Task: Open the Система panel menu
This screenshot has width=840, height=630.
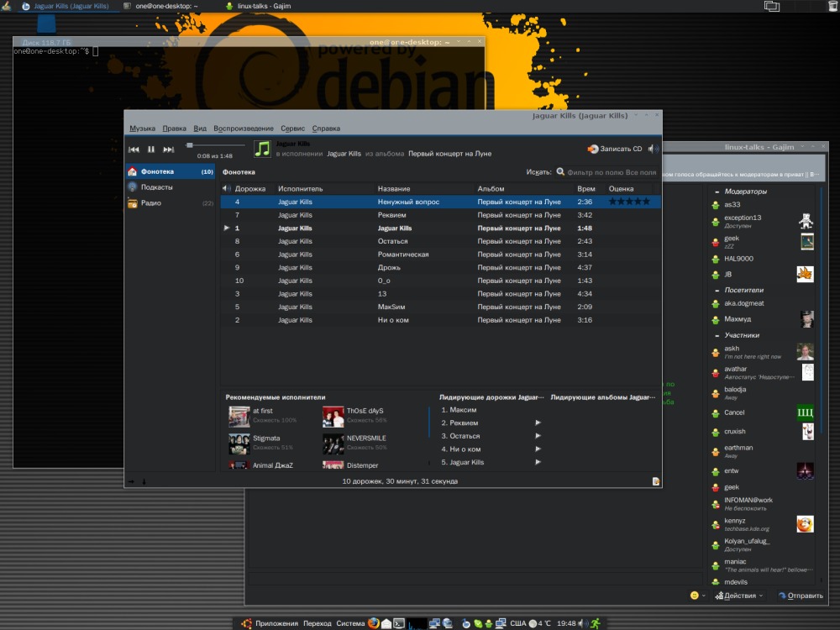Action: point(350,623)
